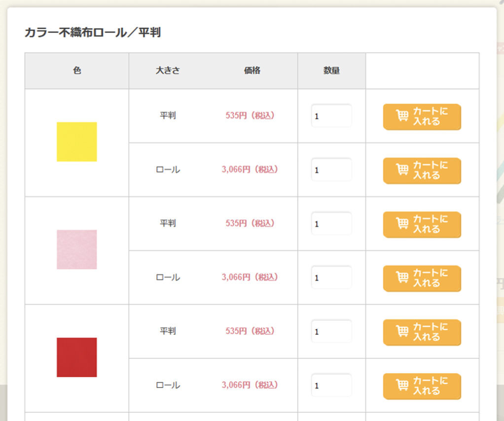
Task: Click cart icon in yellow 平判 button
Action: tap(402, 116)
